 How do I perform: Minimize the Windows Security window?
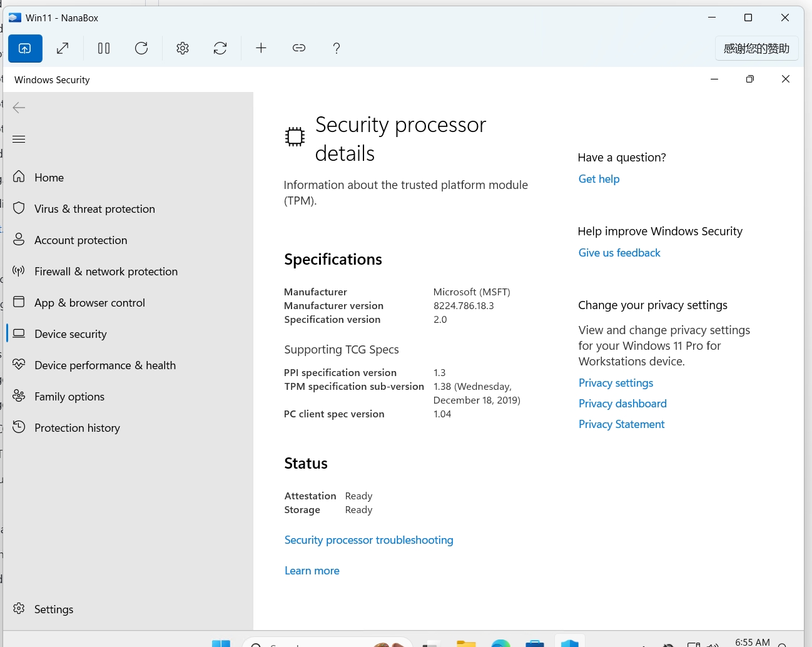pyautogui.click(x=714, y=79)
